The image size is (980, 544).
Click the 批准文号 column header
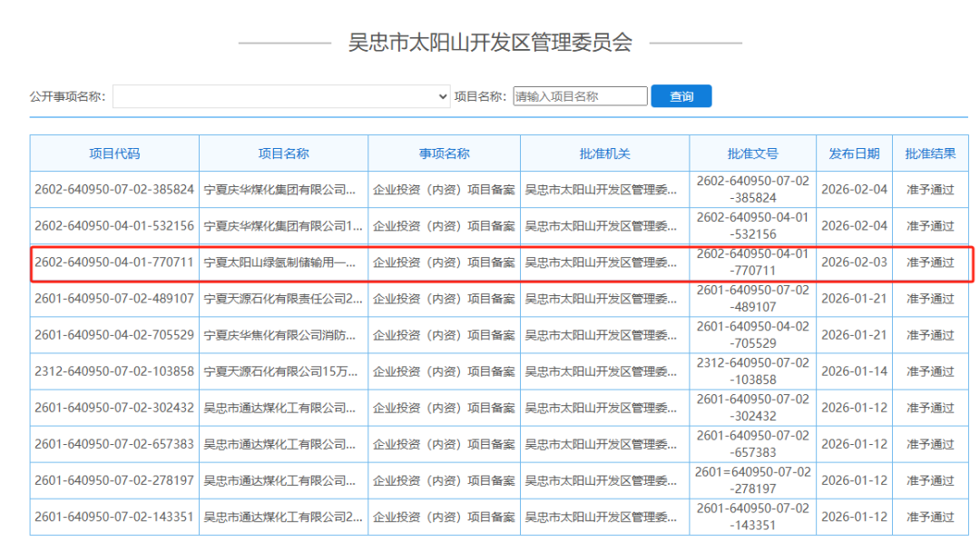click(x=751, y=153)
